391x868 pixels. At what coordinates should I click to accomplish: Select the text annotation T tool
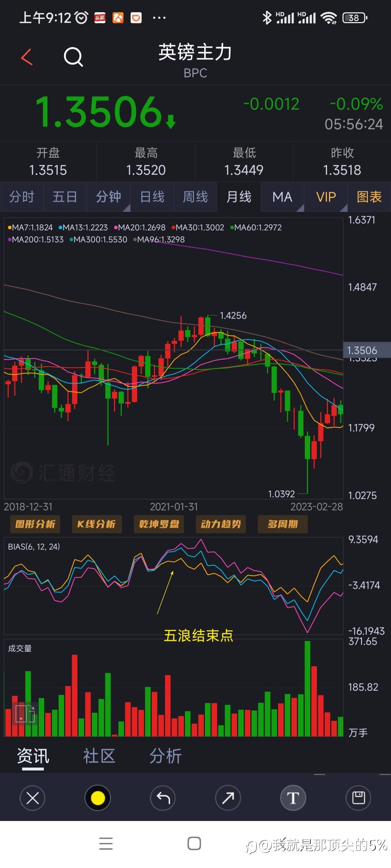(x=293, y=798)
